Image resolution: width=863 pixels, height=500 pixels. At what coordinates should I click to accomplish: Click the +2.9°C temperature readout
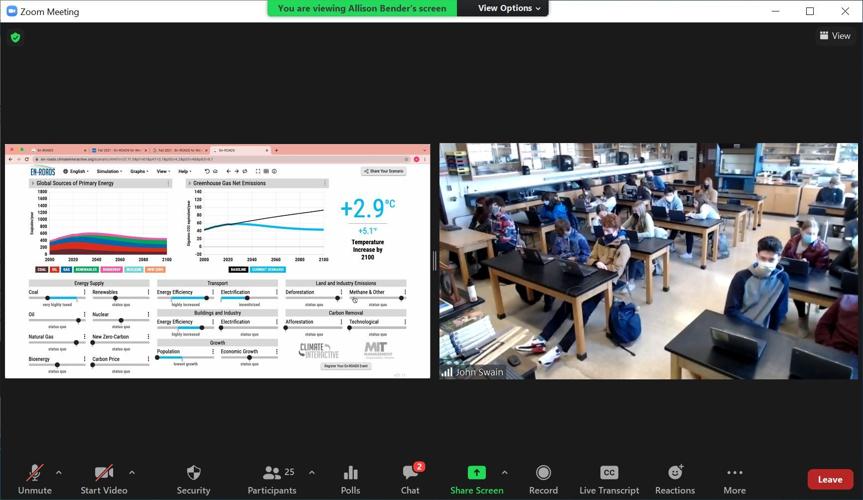(367, 208)
